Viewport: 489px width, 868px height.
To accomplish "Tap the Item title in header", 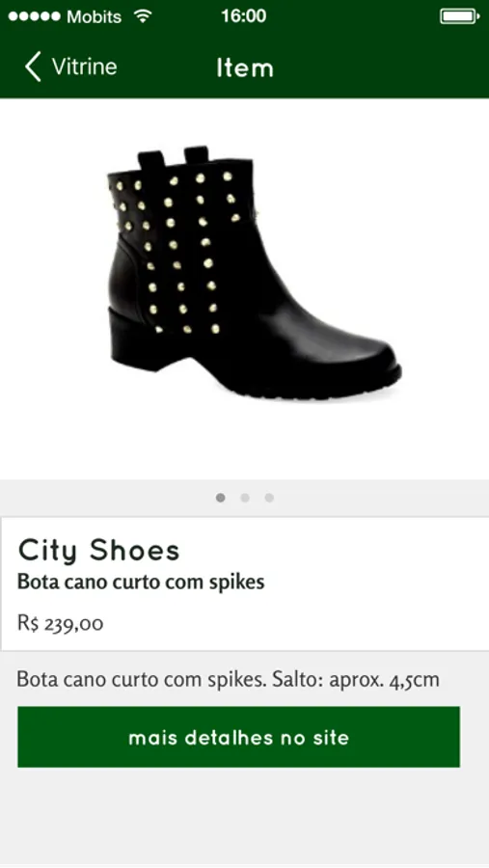I will tap(245, 68).
